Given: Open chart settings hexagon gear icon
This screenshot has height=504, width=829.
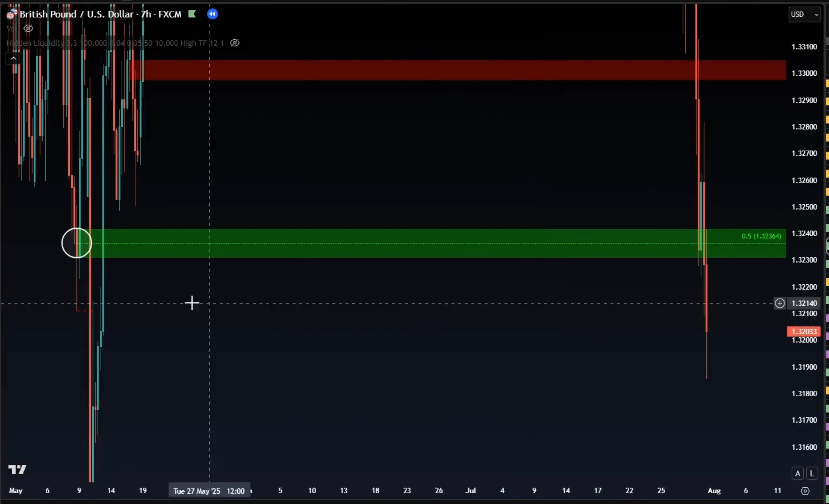Looking at the screenshot, I should 806,491.
